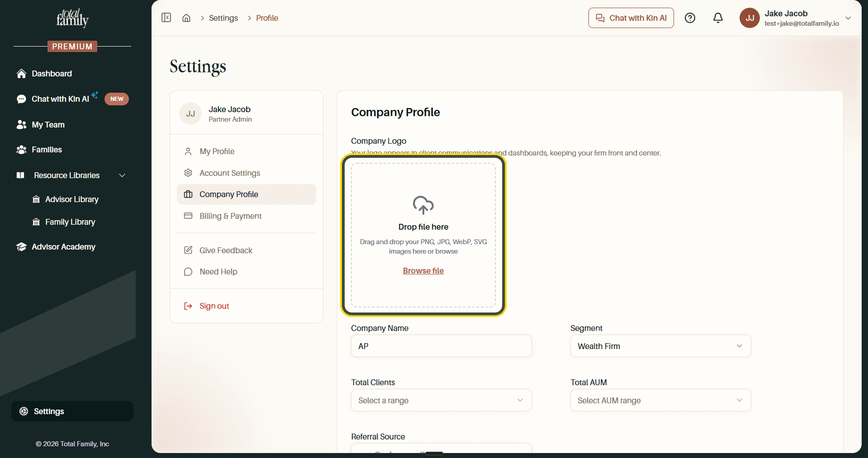
Task: Click the Resource Libraries book icon
Action: tap(20, 175)
